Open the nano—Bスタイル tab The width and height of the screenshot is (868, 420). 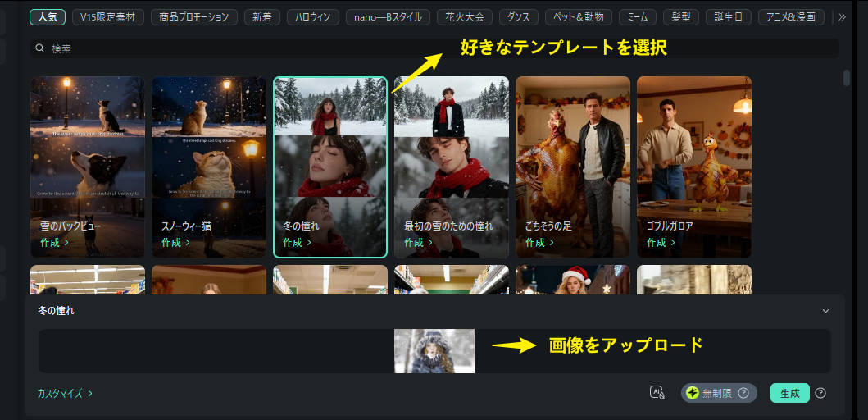tap(388, 17)
